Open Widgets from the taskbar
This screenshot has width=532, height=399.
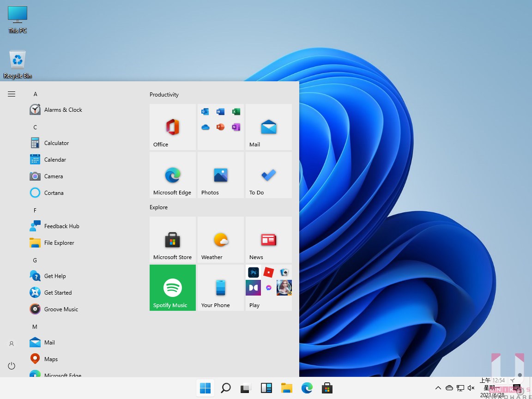pyautogui.click(x=266, y=388)
